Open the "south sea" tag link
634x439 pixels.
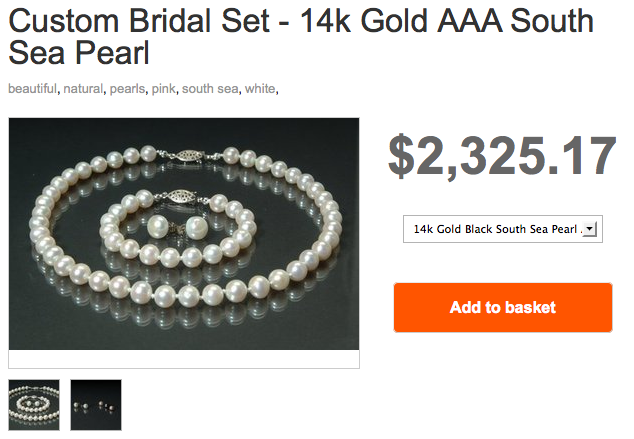coord(210,89)
